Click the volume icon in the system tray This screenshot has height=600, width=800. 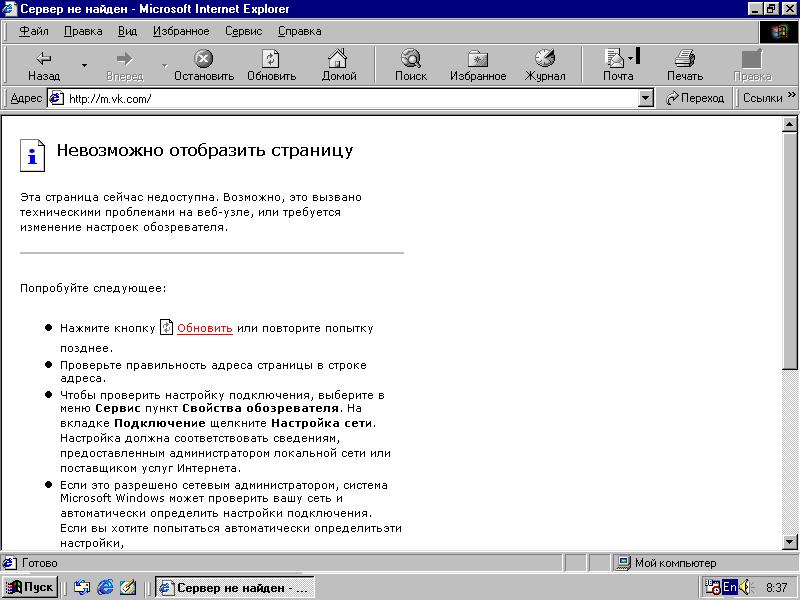[x=746, y=587]
